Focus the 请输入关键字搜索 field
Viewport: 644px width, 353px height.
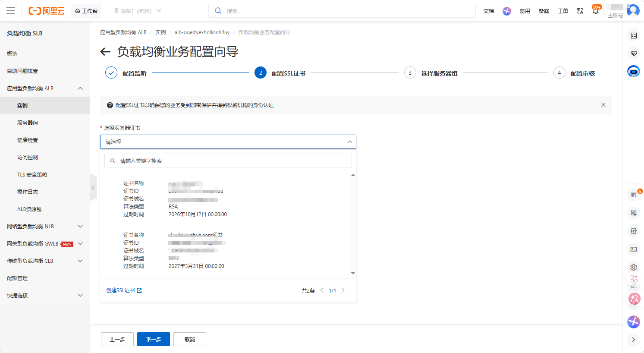click(228, 161)
